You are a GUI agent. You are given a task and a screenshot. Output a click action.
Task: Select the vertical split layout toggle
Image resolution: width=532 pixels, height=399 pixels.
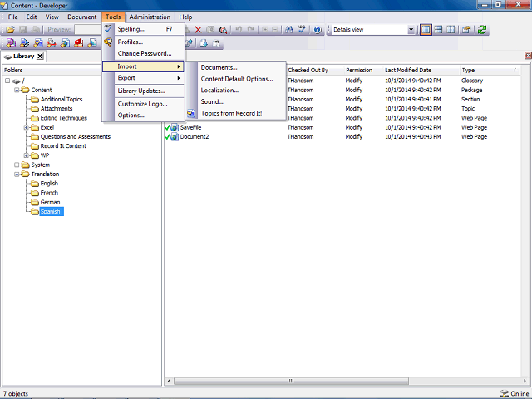pyautogui.click(x=451, y=30)
